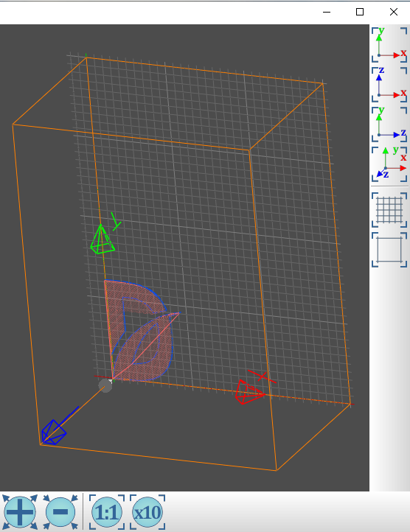Toggle the grid display icon

389,210
